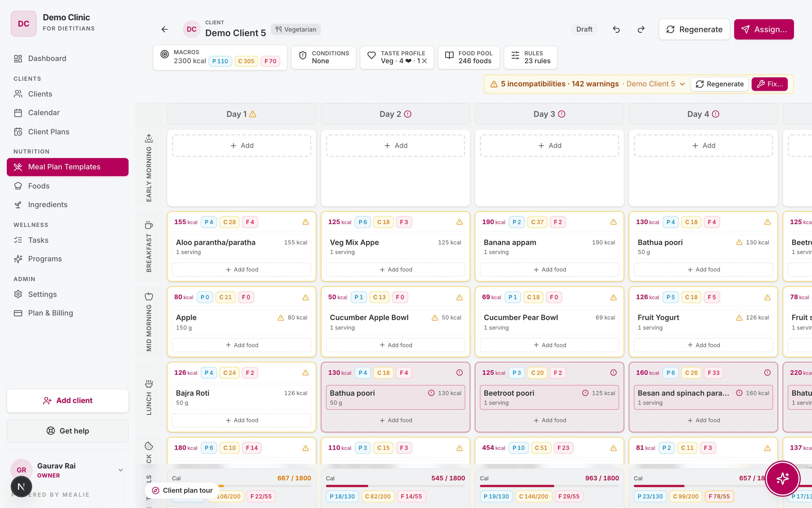Screen dimensions: 812x508
Task: Open Plan & Billing in the sidebar
Action: (x=67, y=313)
